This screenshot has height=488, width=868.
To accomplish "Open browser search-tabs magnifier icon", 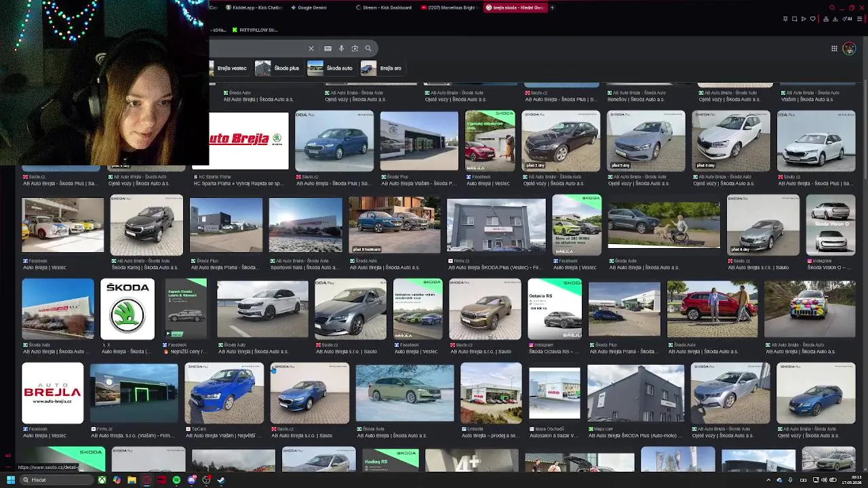I will click(832, 7).
